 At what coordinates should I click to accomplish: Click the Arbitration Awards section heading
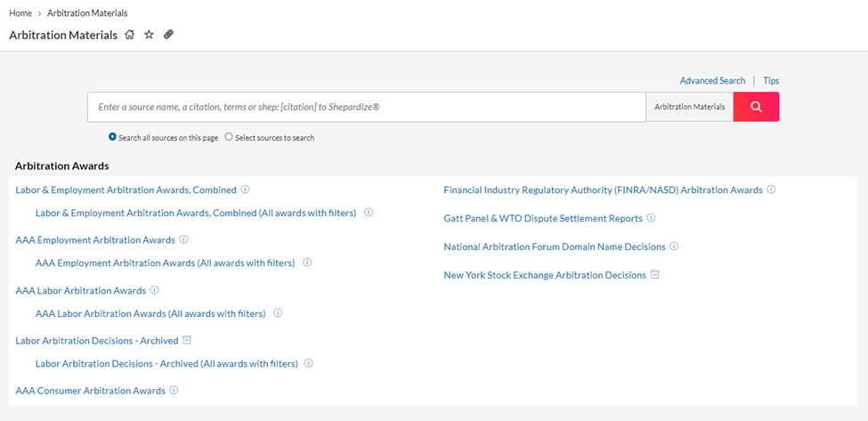(62, 166)
